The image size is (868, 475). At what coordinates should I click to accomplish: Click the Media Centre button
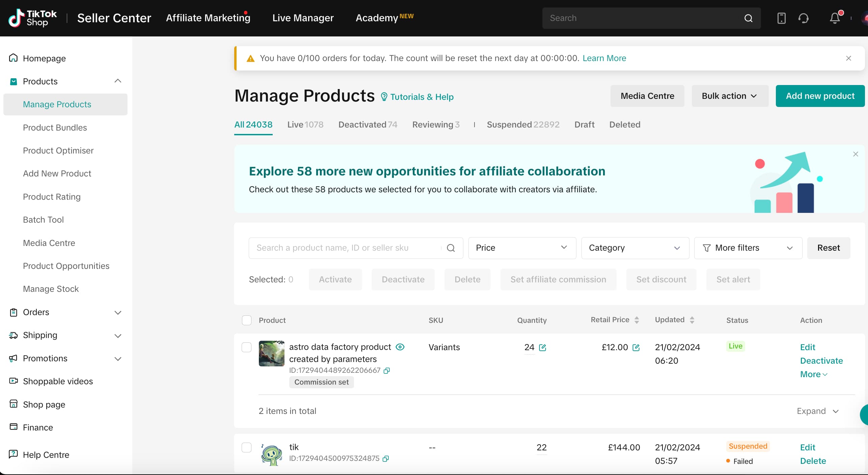tap(647, 96)
